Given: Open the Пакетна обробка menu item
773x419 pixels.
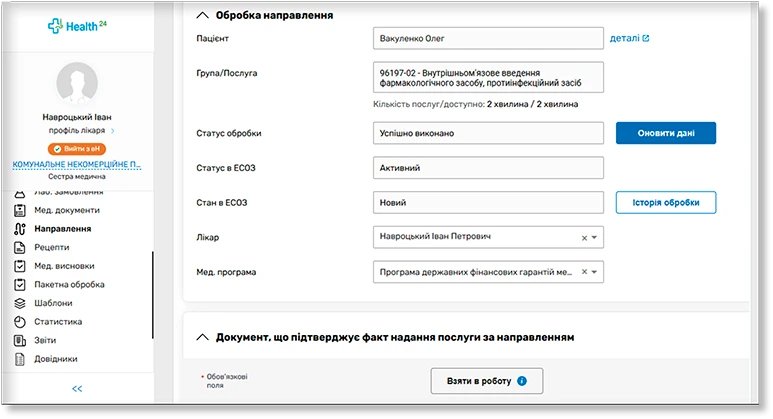Looking at the screenshot, I should click(69, 285).
